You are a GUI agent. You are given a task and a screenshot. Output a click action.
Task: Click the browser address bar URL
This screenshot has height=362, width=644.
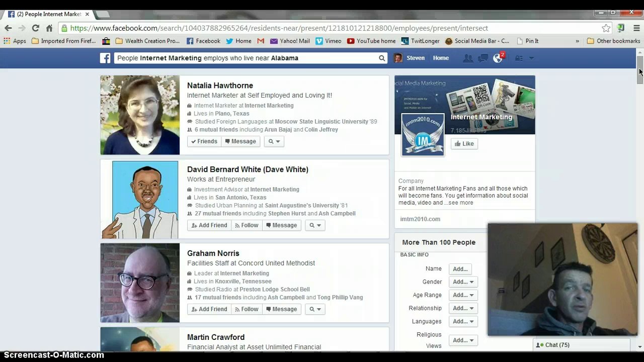point(279,28)
